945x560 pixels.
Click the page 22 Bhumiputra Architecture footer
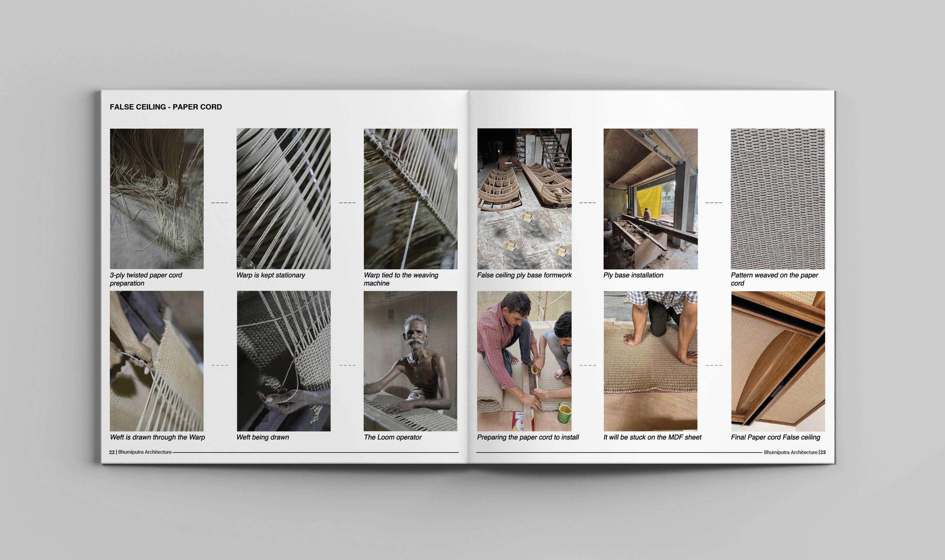(x=140, y=452)
